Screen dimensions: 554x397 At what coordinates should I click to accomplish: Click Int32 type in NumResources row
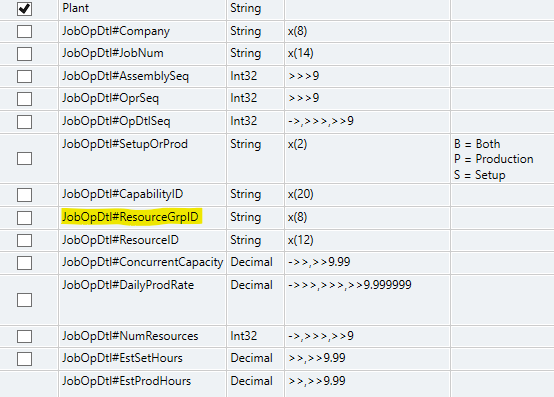point(244,336)
